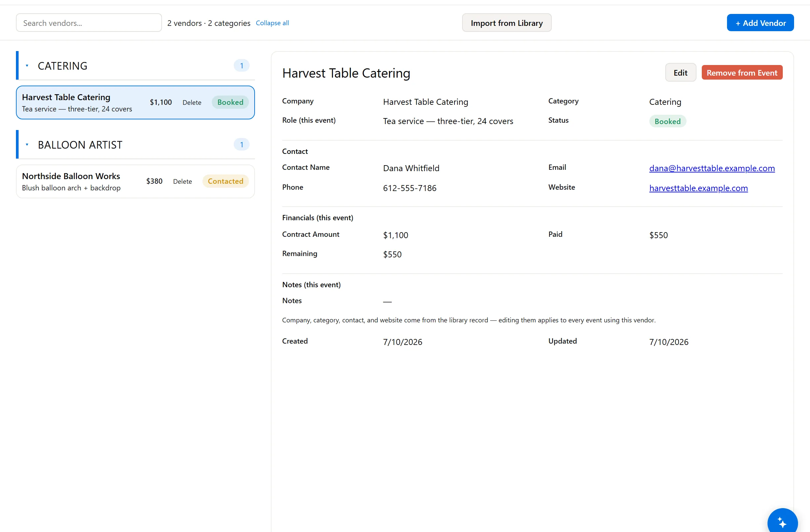Screen dimensions: 810x532
Task: Click the Updated date 7/10/2026
Action: (x=669, y=342)
